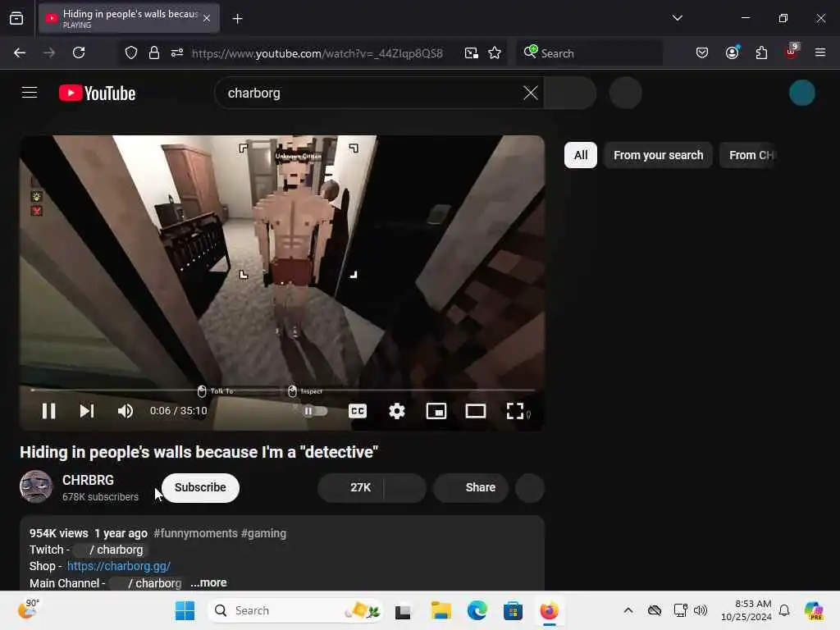Open the charborg.gg shop link
Viewport: 840px width, 630px height.
click(119, 566)
